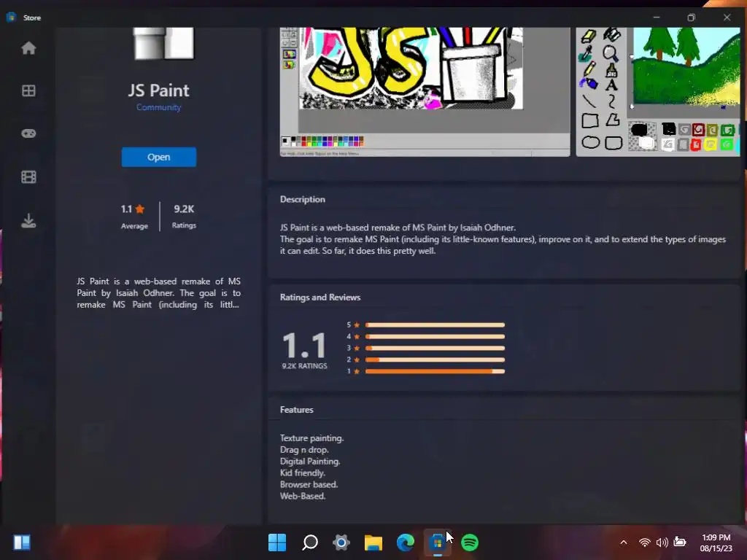Image resolution: width=747 pixels, height=560 pixels.
Task: Click the large 1.1 score
Action: point(304,345)
